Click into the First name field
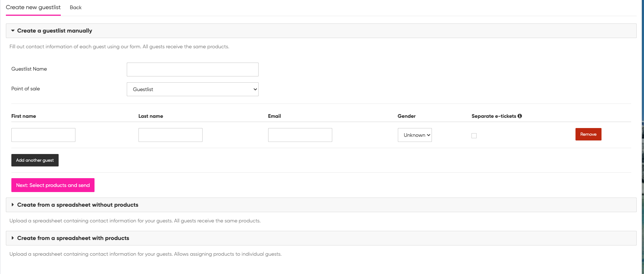 tap(43, 135)
